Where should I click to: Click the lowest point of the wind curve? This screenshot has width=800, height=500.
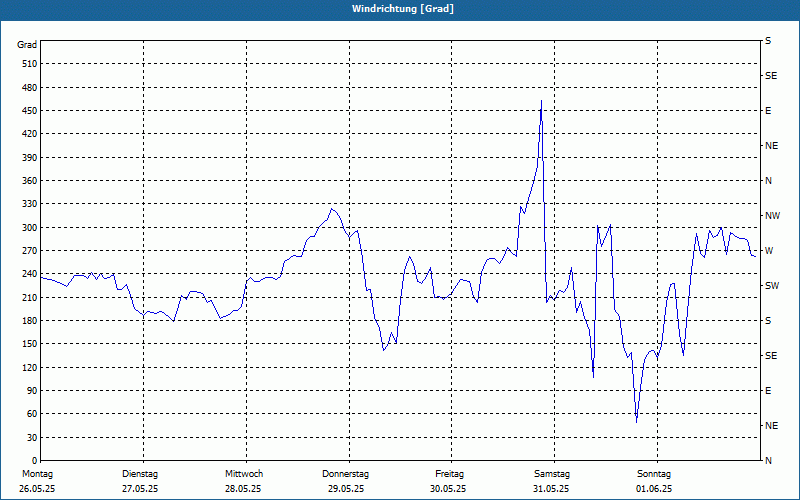[637, 422]
